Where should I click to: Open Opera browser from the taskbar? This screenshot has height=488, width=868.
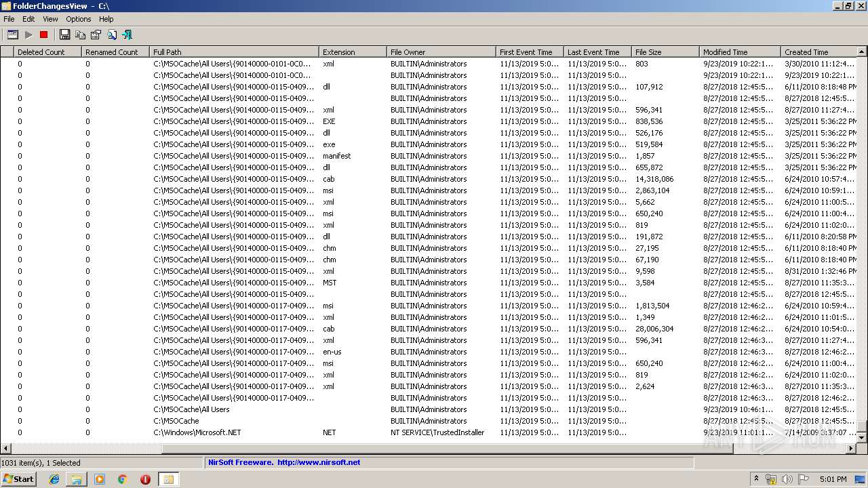click(x=145, y=479)
